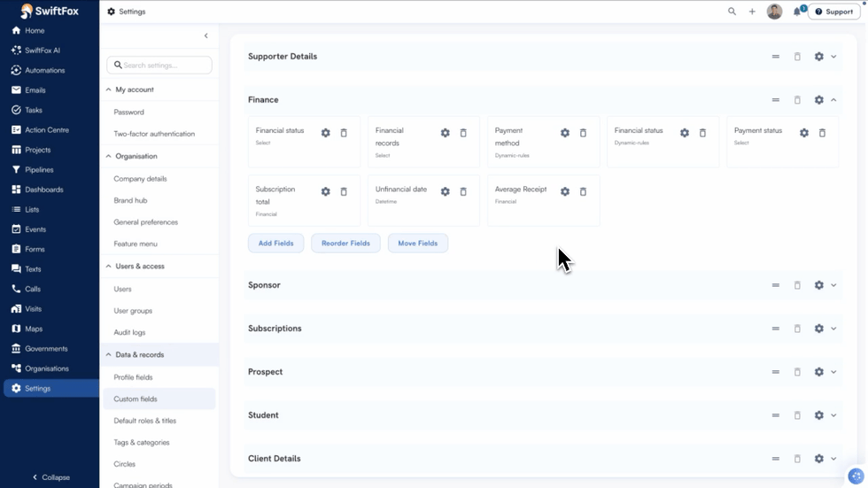This screenshot has width=868, height=488.
Task: Click the Reorder Fields button
Action: [x=345, y=244]
